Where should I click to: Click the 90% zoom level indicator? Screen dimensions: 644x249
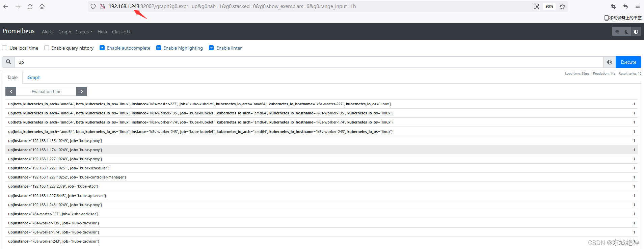tap(549, 6)
